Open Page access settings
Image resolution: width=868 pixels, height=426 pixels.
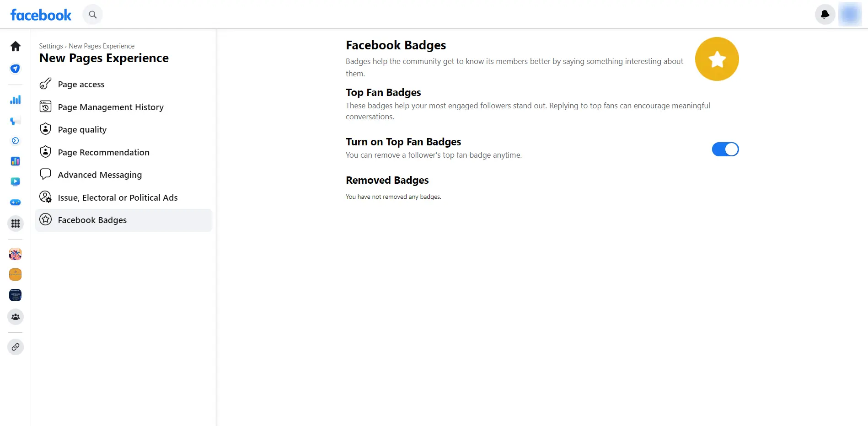(81, 84)
